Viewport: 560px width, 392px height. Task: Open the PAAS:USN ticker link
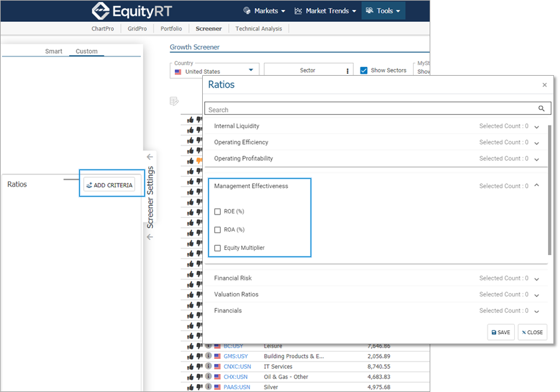237,387
